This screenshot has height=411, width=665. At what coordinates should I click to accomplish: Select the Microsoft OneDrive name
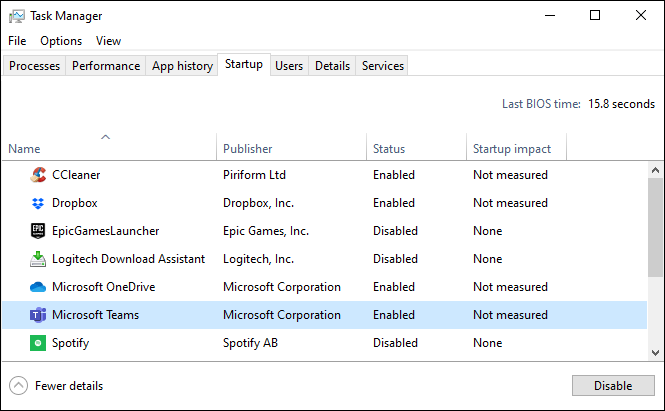(103, 287)
